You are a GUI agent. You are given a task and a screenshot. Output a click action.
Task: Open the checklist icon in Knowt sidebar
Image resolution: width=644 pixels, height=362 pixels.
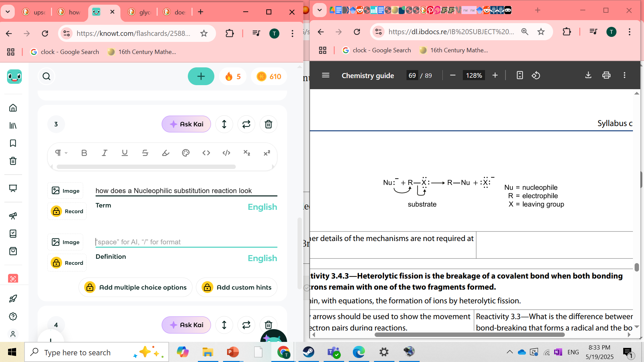(13, 234)
